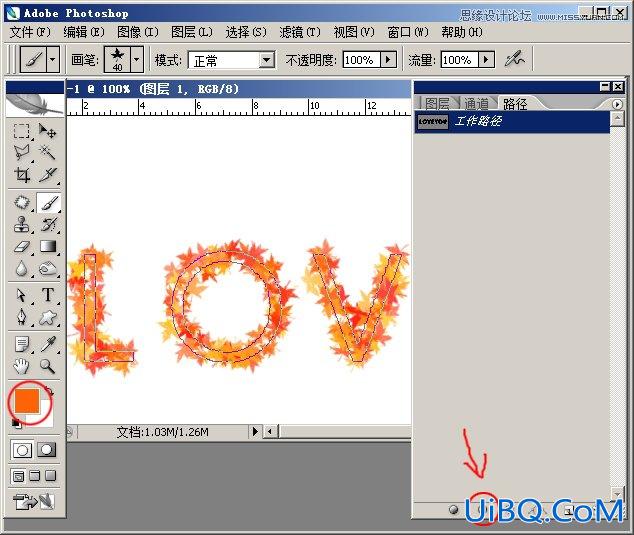Select the Healing Brush tool

click(21, 202)
